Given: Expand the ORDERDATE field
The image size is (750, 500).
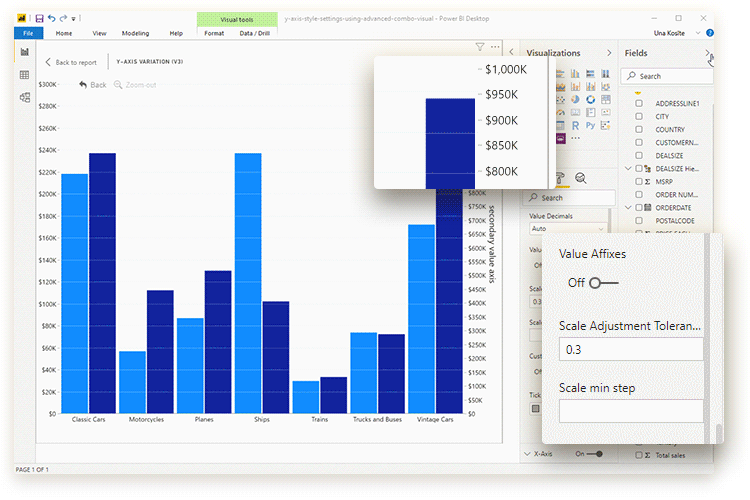Looking at the screenshot, I should pos(628,208).
